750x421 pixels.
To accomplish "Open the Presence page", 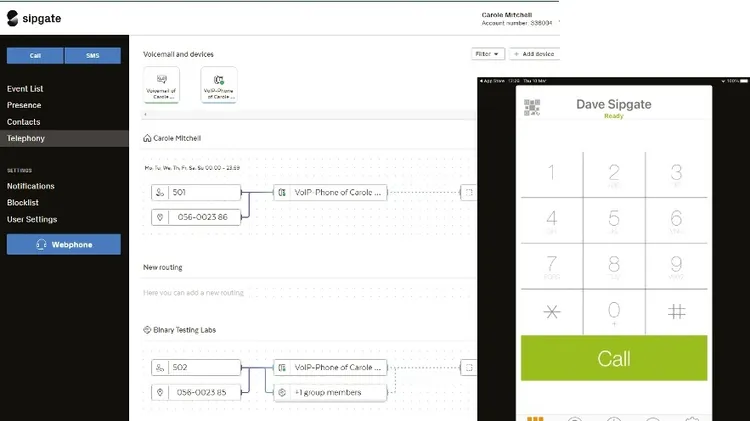I will point(24,105).
